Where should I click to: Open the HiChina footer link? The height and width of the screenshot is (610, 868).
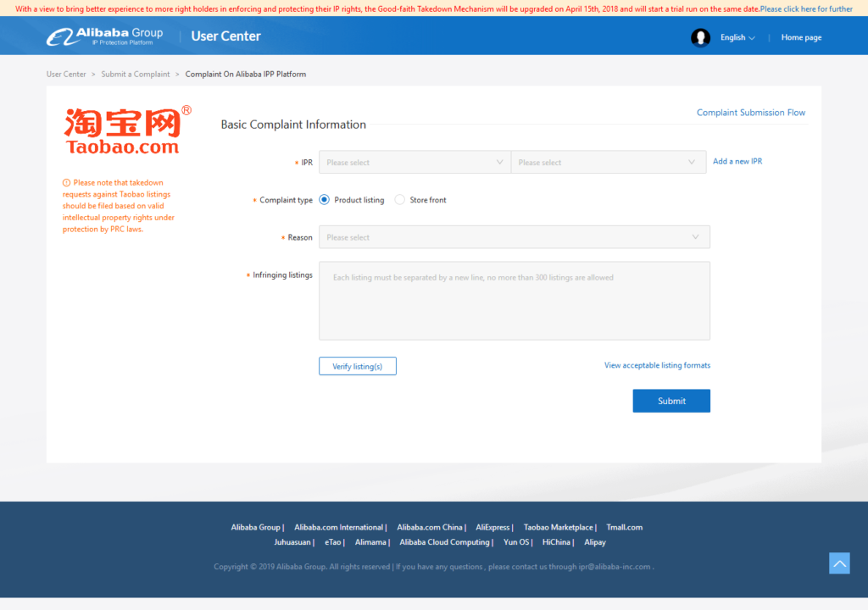tap(556, 542)
